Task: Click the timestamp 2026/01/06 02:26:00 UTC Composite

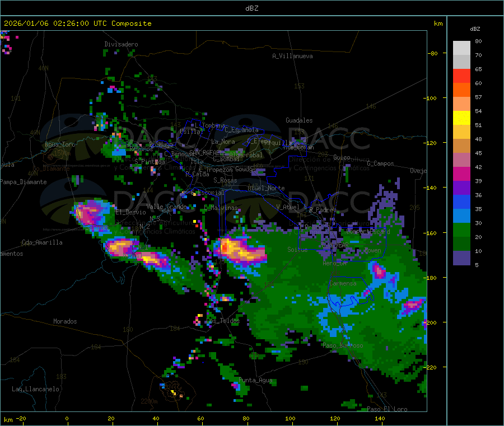Action: pyautogui.click(x=77, y=24)
